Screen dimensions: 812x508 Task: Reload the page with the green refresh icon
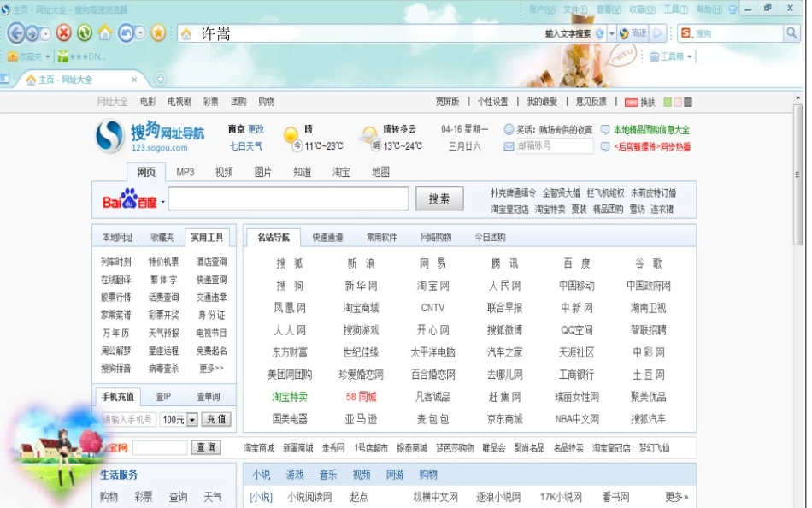click(85, 33)
